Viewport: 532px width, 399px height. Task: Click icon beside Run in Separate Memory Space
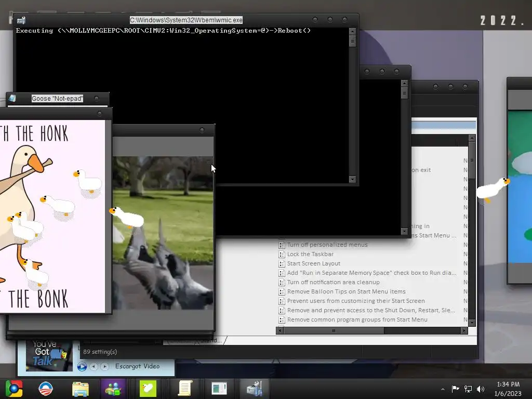(282, 273)
